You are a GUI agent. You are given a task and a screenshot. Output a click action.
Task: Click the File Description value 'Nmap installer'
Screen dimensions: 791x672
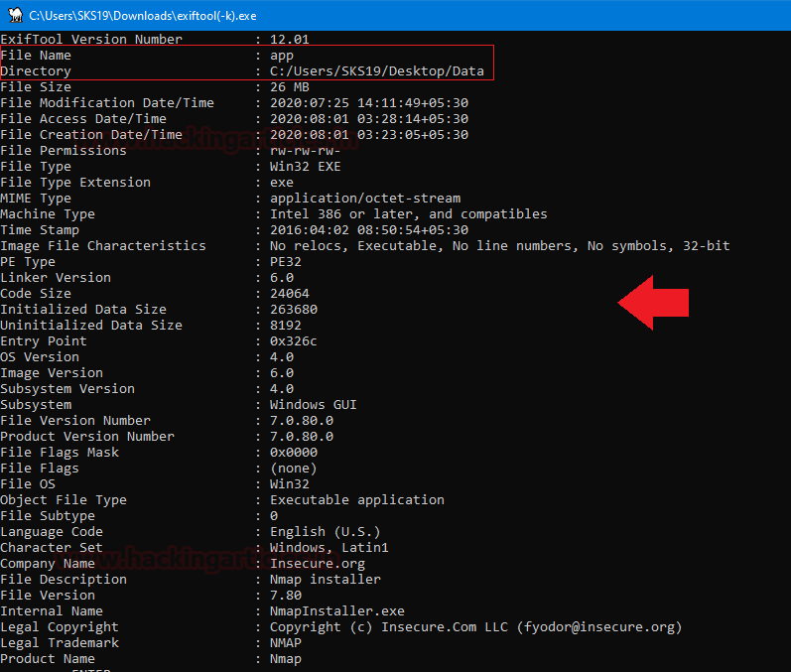326,580
